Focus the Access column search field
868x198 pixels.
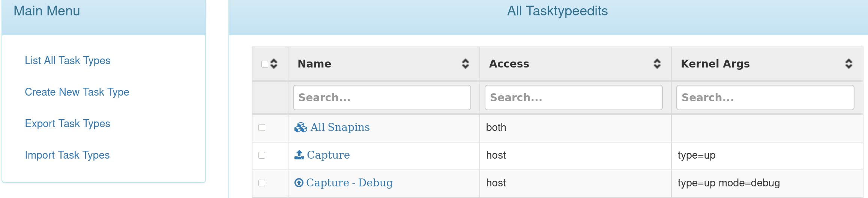574,97
